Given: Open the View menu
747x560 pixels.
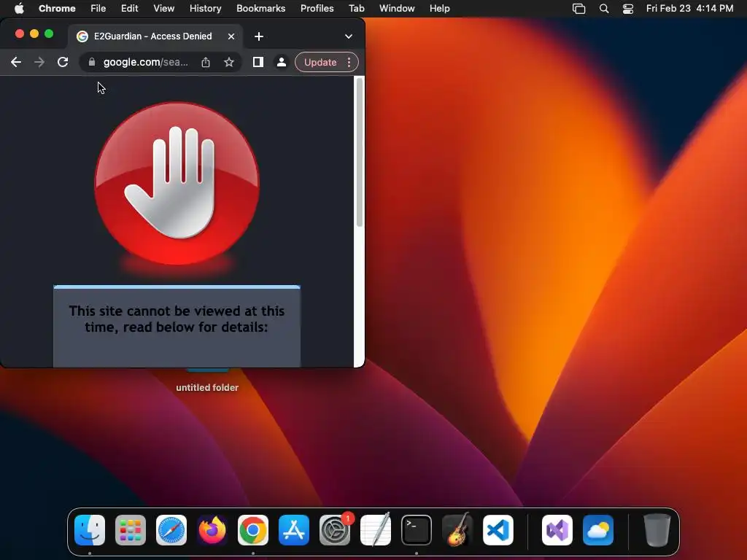Looking at the screenshot, I should (x=164, y=9).
